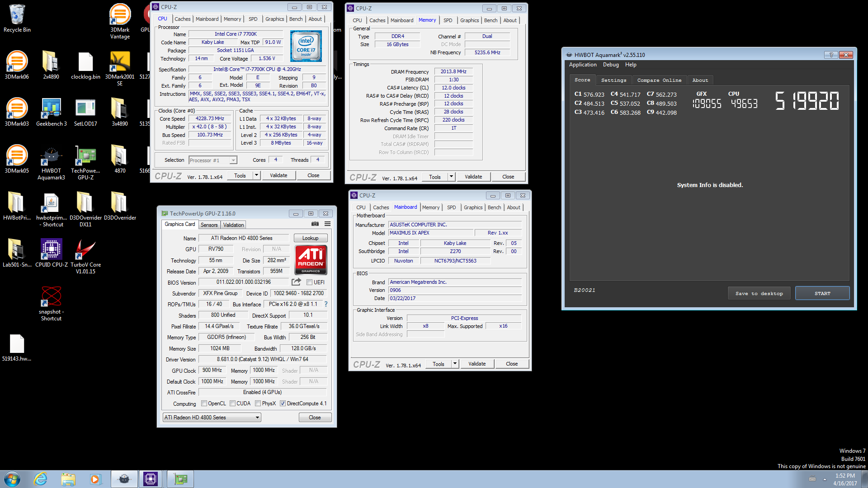Open snapshot Shortcut desktop icon
The height and width of the screenshot is (488, 868).
(51, 303)
